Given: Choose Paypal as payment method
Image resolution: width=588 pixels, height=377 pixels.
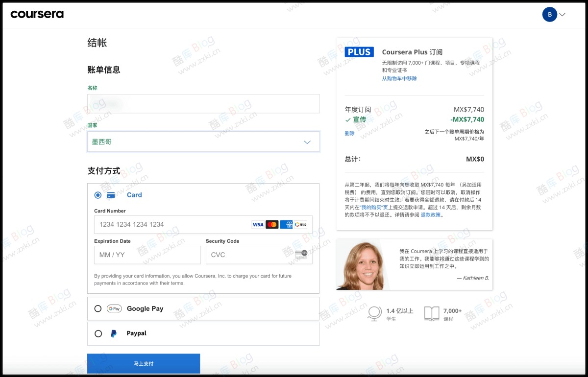Looking at the screenshot, I should pyautogui.click(x=98, y=333).
